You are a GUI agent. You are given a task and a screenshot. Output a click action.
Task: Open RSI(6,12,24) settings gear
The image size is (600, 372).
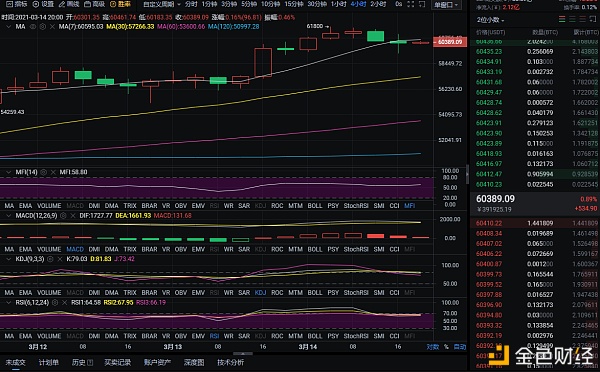[55, 303]
